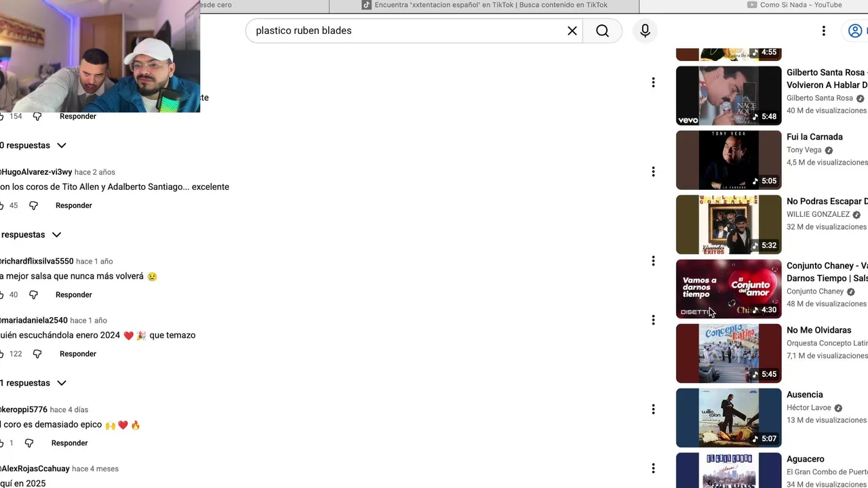The image size is (868, 488).
Task: Open options for mariadaniela2540 comment
Action: pyautogui.click(x=653, y=320)
